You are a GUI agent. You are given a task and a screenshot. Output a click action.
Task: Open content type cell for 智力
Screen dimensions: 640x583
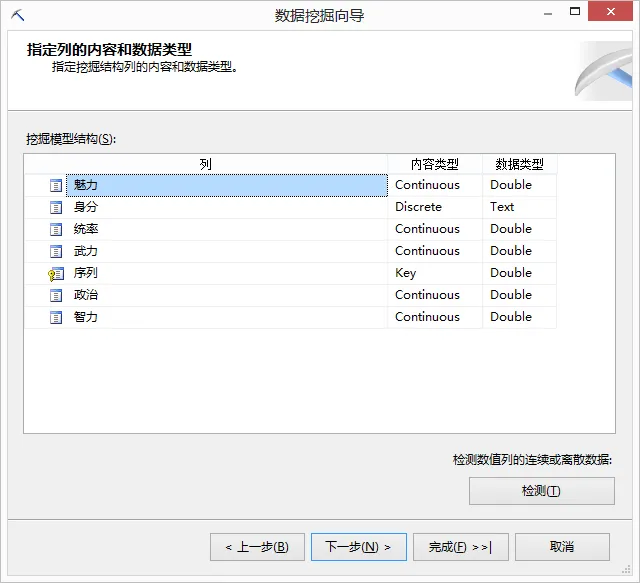435,318
